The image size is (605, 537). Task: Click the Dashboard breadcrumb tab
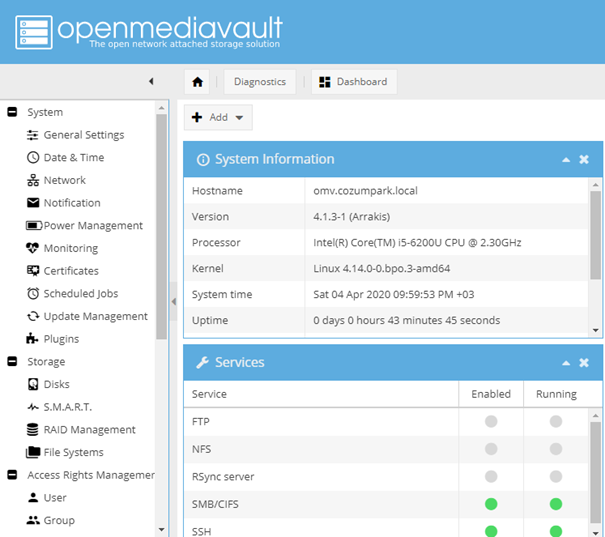354,82
